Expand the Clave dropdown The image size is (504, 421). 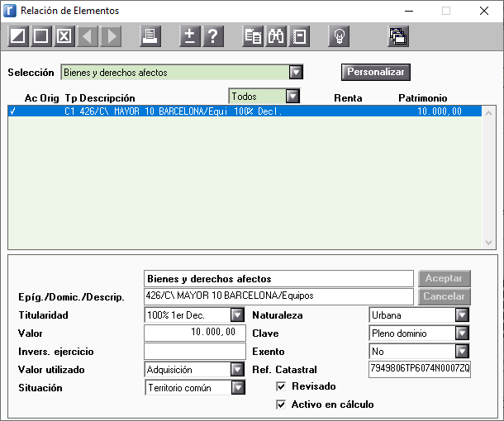[x=462, y=333]
